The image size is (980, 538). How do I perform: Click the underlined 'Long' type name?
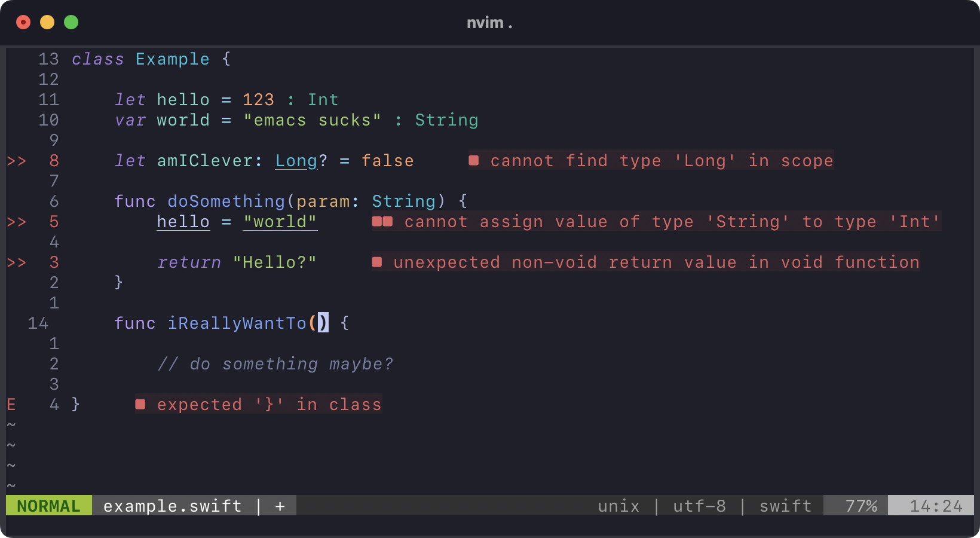tap(296, 161)
